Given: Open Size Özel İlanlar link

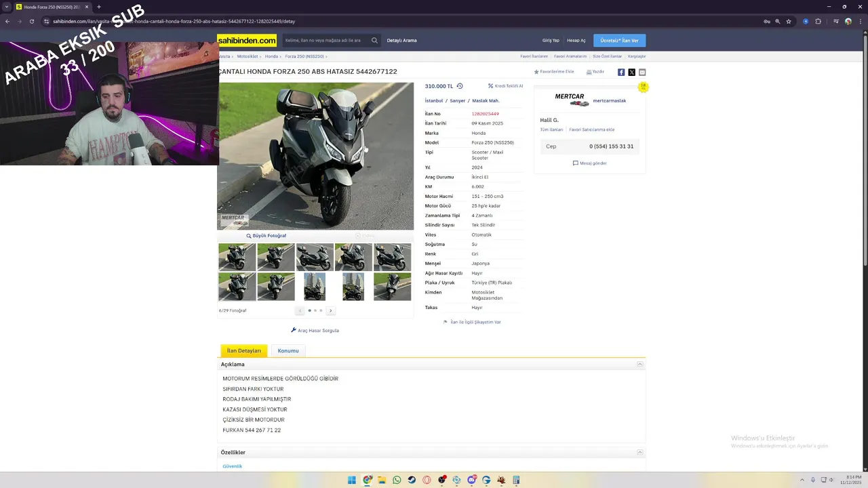Looking at the screenshot, I should pyautogui.click(x=608, y=56).
